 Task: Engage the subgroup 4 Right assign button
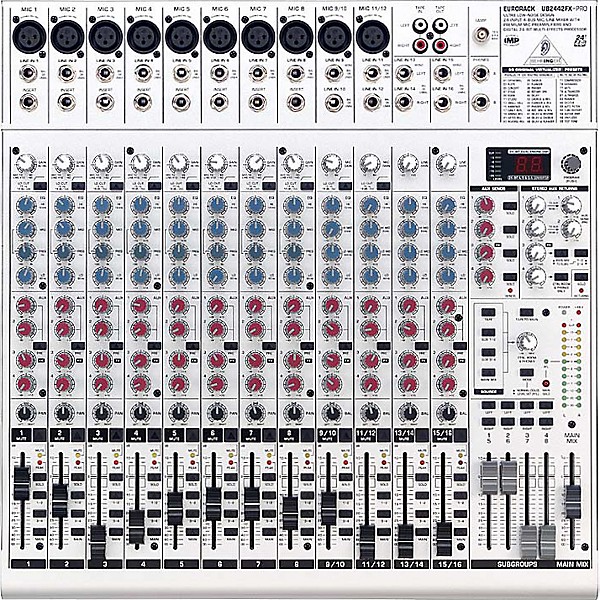546,421
